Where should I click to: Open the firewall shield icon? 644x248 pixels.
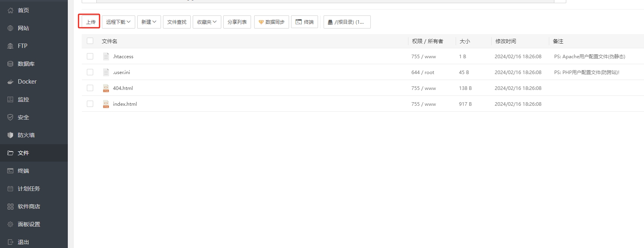10,135
